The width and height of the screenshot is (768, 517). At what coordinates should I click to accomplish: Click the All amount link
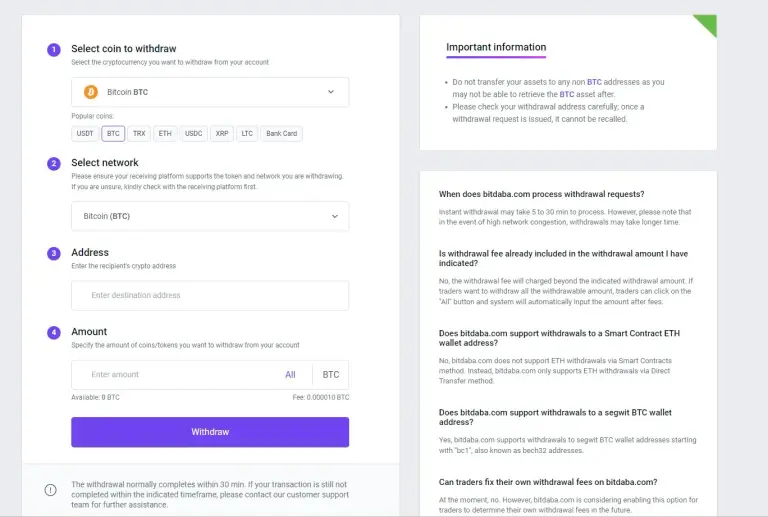[x=290, y=375]
